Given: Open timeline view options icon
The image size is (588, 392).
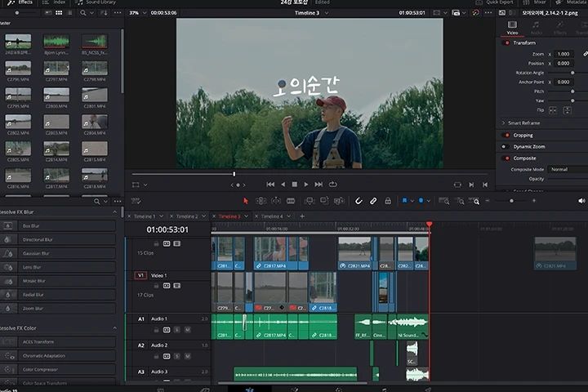Looking at the screenshot, I should 136,201.
